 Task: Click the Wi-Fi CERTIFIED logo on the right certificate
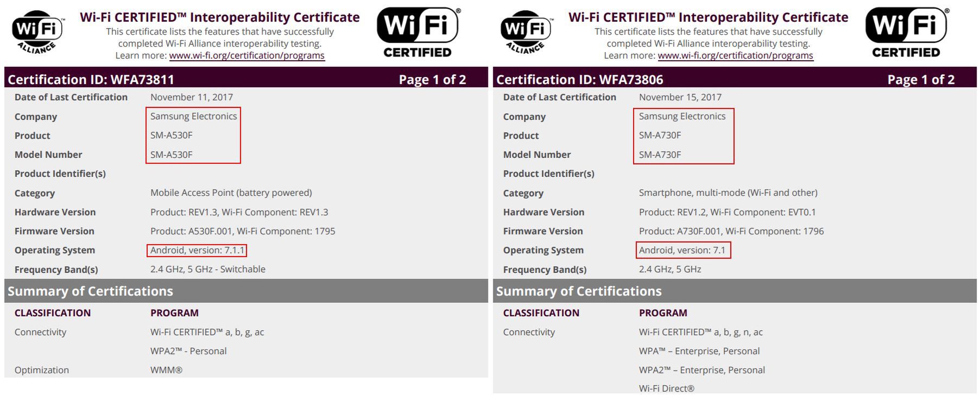click(906, 33)
